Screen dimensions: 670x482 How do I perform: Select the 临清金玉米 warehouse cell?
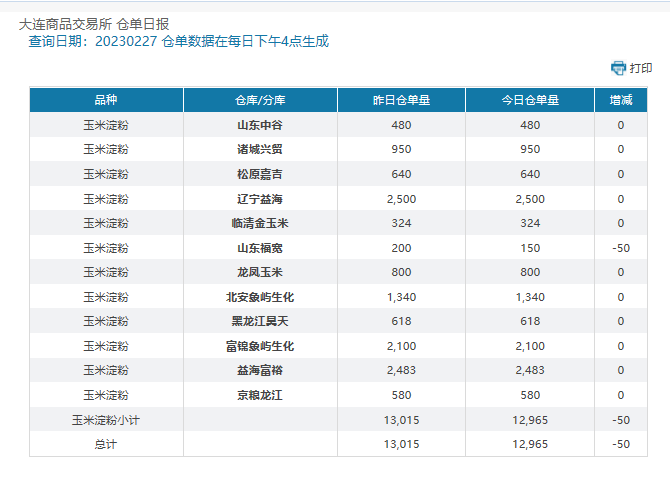pyautogui.click(x=260, y=223)
